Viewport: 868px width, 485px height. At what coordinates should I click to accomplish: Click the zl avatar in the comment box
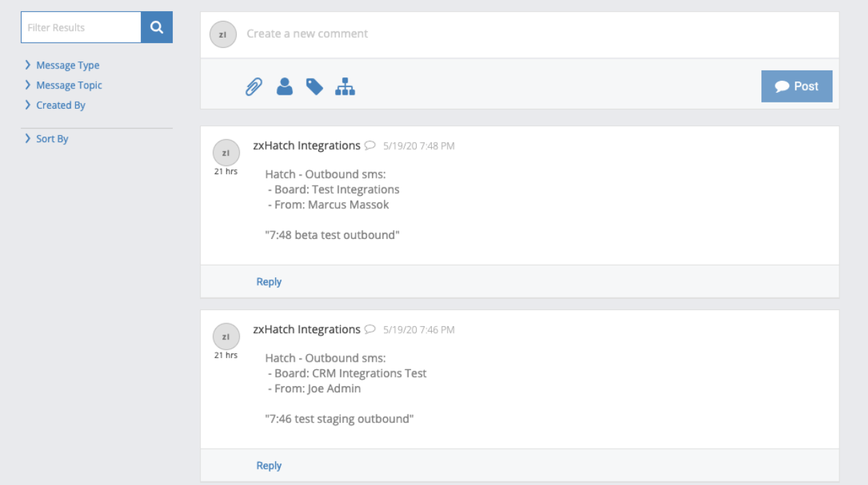pos(223,33)
